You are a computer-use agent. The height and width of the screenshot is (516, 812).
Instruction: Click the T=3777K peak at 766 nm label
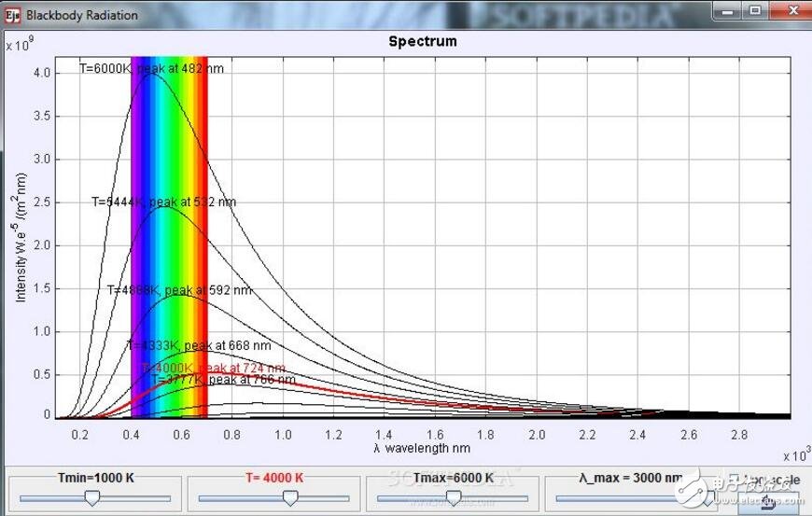(224, 380)
